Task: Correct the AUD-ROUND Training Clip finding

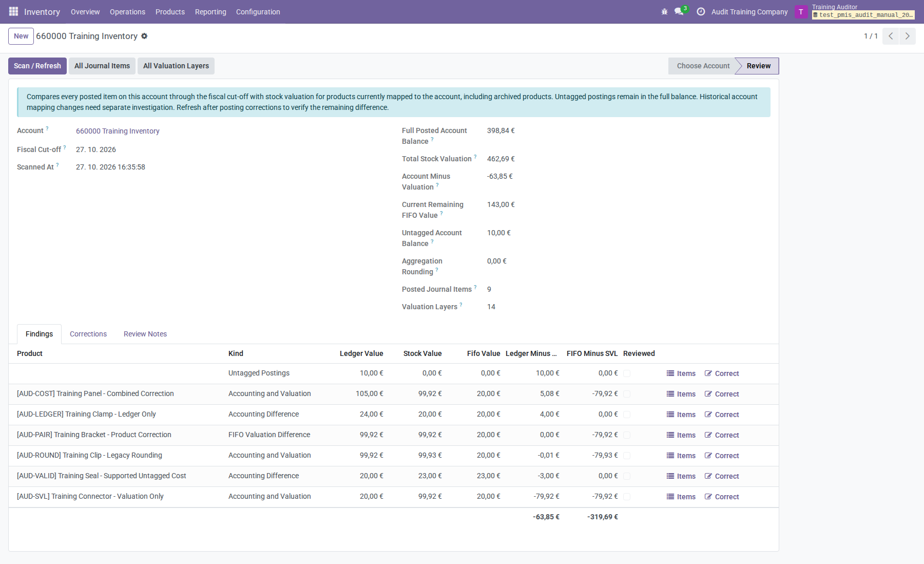Action: (722, 456)
